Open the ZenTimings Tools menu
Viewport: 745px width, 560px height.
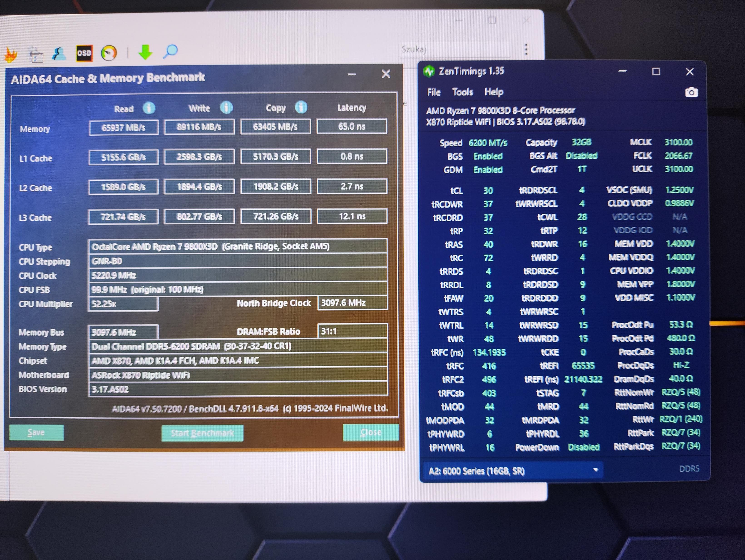pyautogui.click(x=462, y=92)
